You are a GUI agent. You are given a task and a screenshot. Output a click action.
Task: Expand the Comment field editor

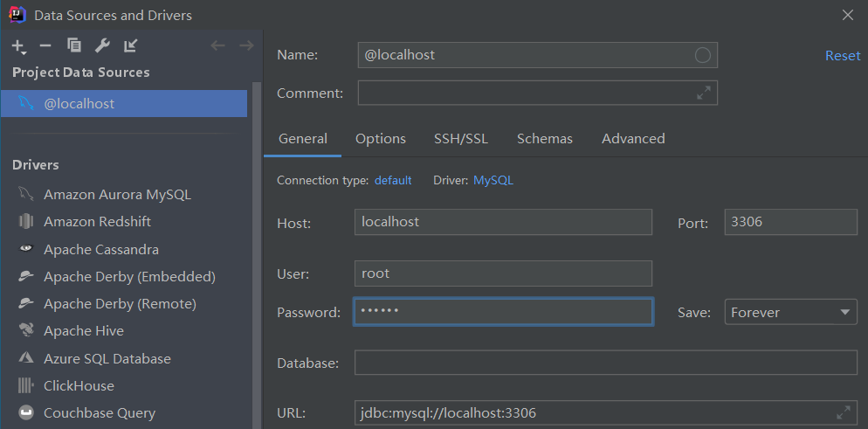click(x=703, y=93)
